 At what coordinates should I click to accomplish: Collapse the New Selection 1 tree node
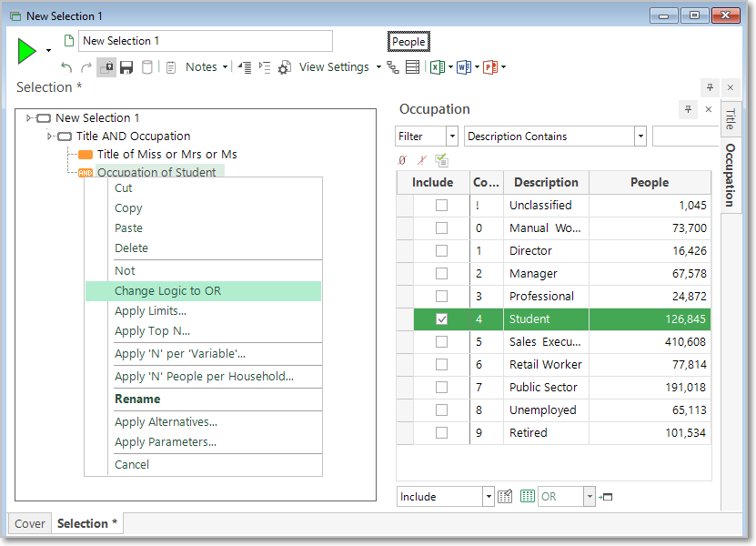[29, 117]
